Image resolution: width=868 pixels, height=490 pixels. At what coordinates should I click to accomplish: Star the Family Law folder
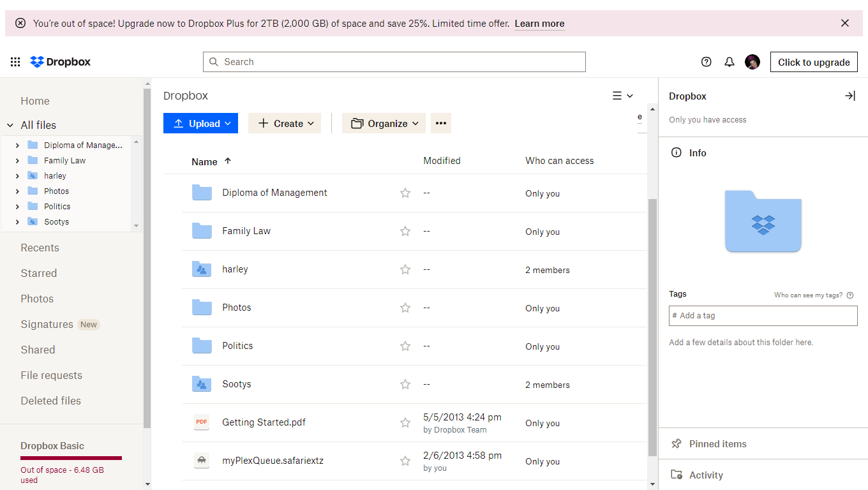[x=405, y=231]
